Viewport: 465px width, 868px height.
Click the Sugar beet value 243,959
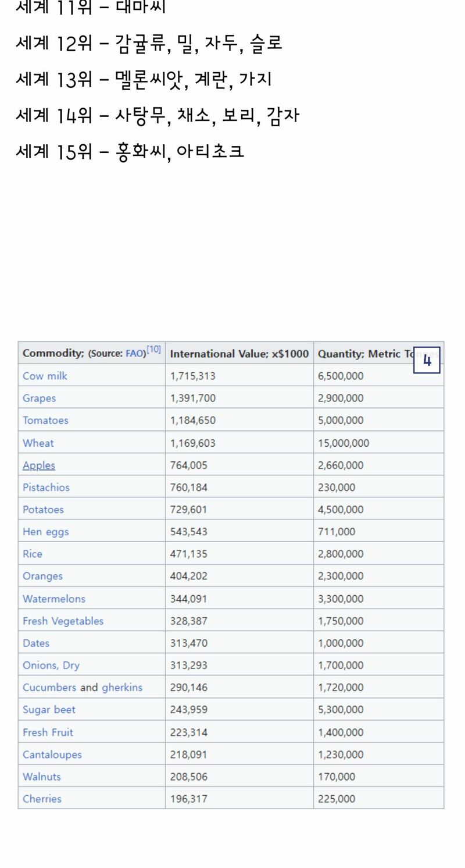[x=189, y=709]
